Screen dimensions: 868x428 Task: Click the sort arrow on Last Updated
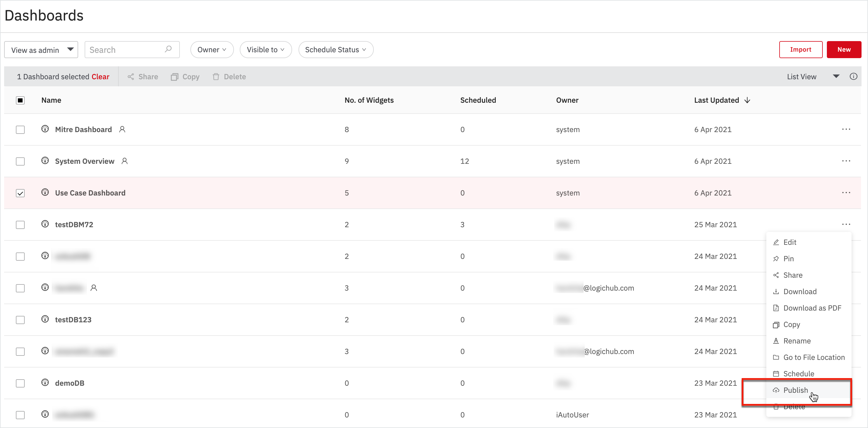pyautogui.click(x=747, y=100)
